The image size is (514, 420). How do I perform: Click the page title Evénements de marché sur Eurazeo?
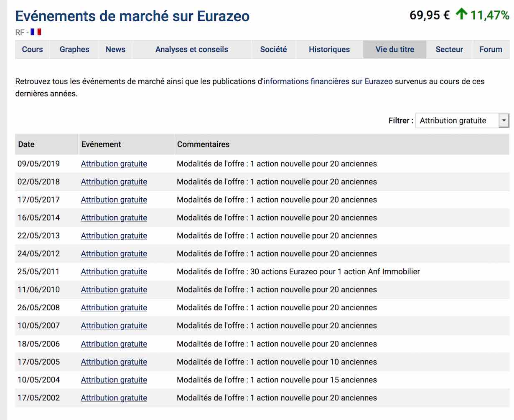tap(132, 16)
